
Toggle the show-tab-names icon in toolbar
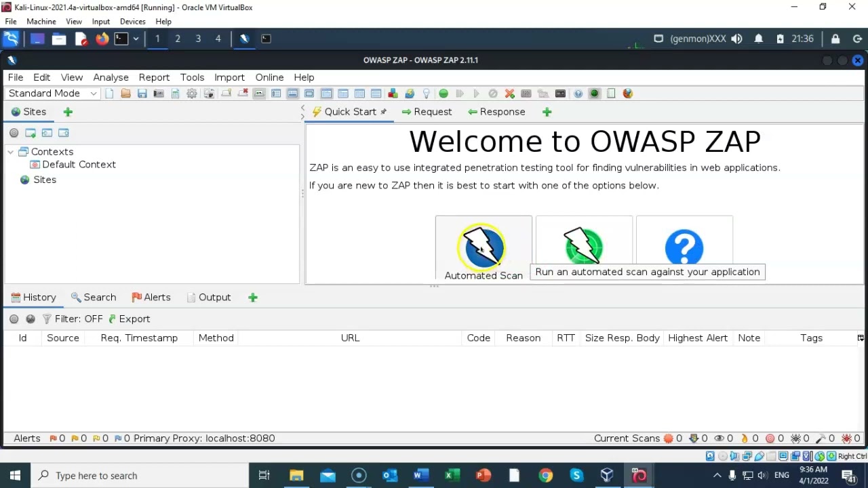[x=259, y=94]
